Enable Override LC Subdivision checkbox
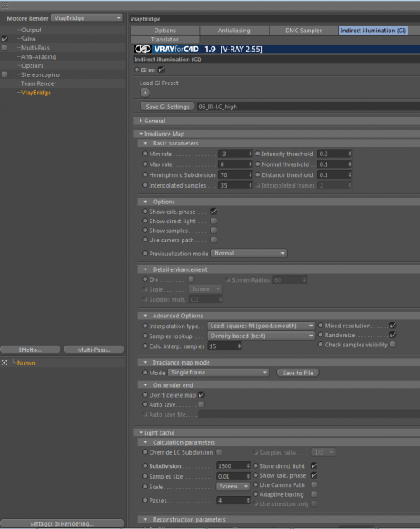The image size is (420, 529). (219, 452)
